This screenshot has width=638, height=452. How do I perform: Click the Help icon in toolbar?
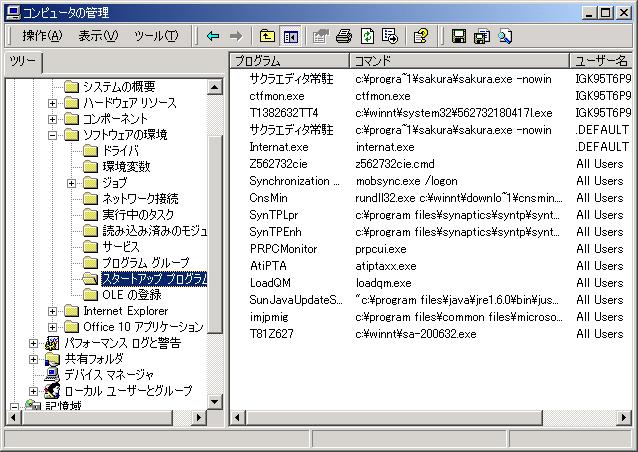(421, 36)
